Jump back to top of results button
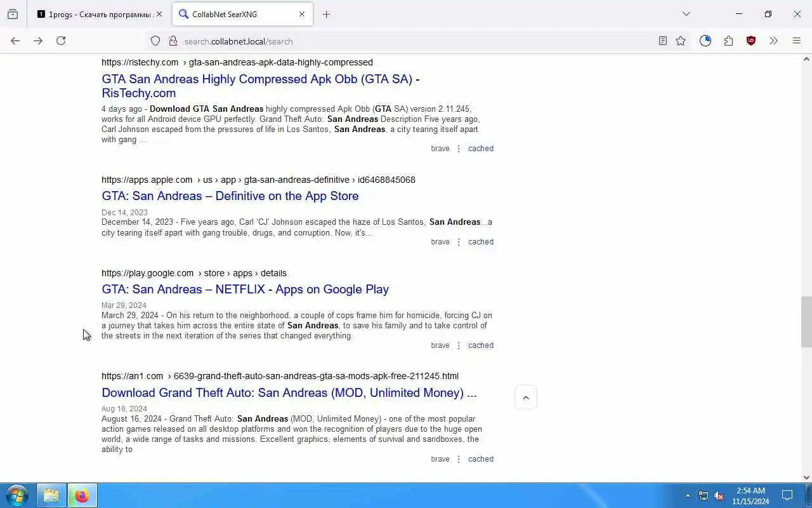 [x=526, y=398]
